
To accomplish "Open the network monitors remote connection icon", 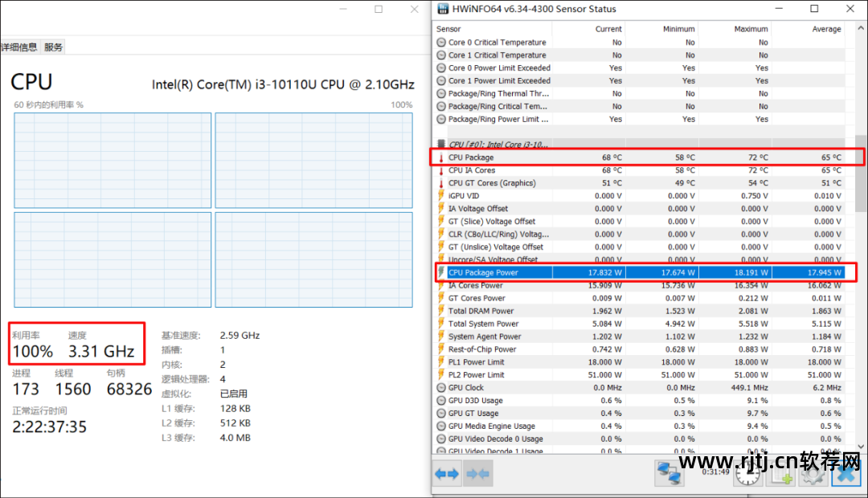I will point(669,473).
